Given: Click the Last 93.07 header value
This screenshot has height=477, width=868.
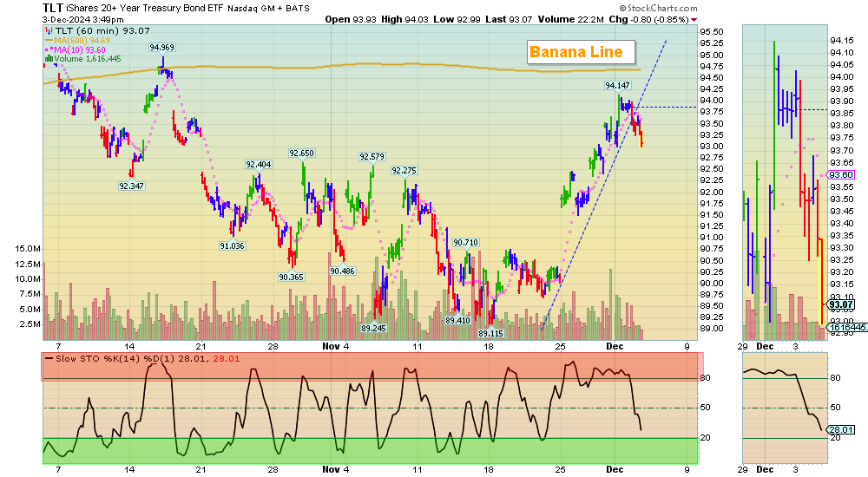Looking at the screenshot, I should click(x=509, y=19).
